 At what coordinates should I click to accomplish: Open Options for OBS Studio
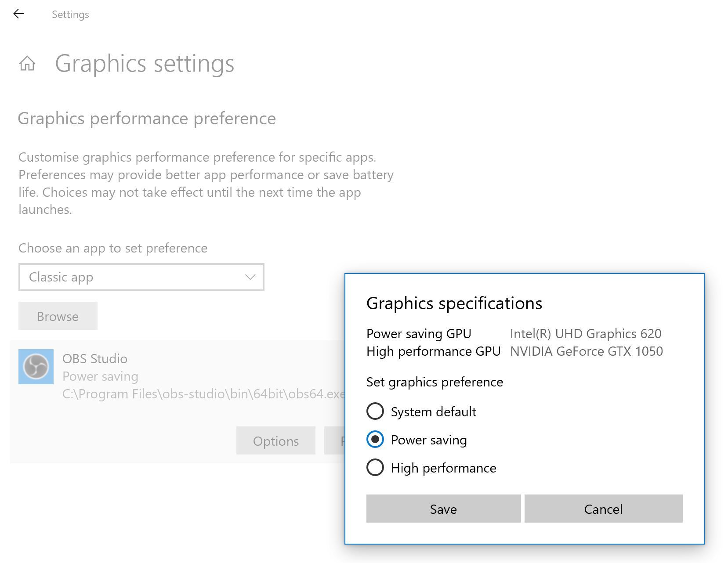click(275, 441)
